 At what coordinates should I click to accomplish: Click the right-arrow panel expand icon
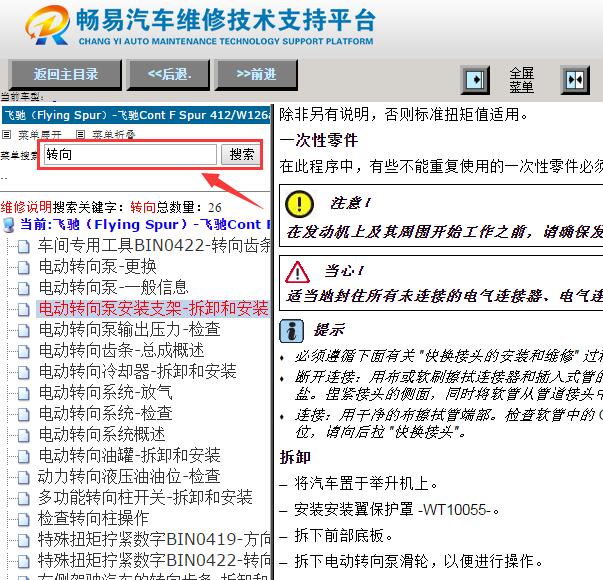(475, 80)
